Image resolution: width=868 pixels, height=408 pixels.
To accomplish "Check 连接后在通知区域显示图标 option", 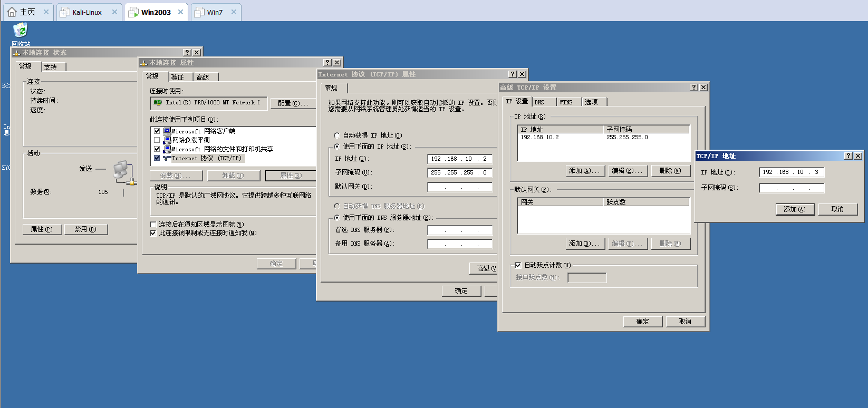I will (x=153, y=225).
